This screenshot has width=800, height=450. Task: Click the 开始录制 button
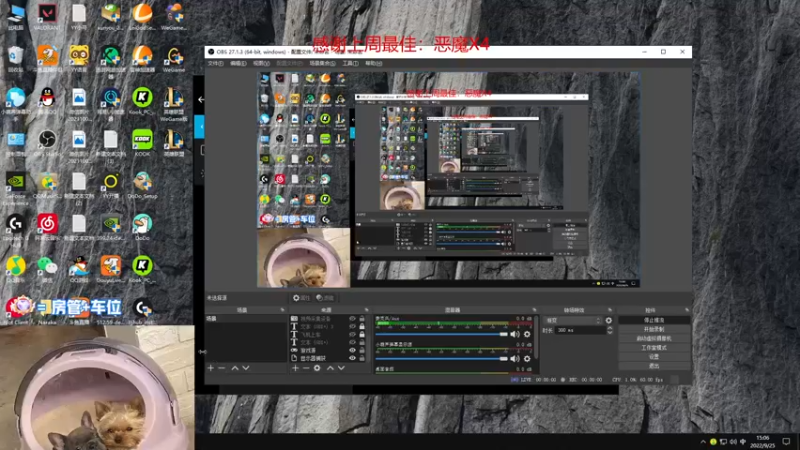click(654, 330)
